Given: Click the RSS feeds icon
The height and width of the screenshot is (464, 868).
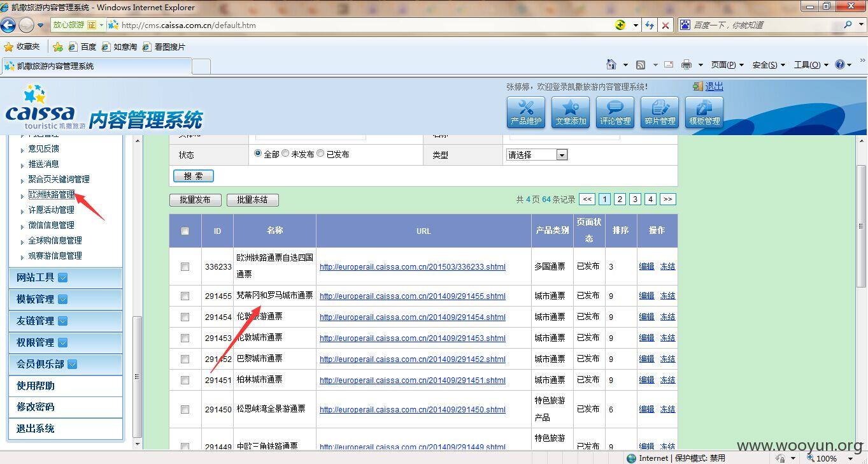Looking at the screenshot, I should click(x=641, y=64).
